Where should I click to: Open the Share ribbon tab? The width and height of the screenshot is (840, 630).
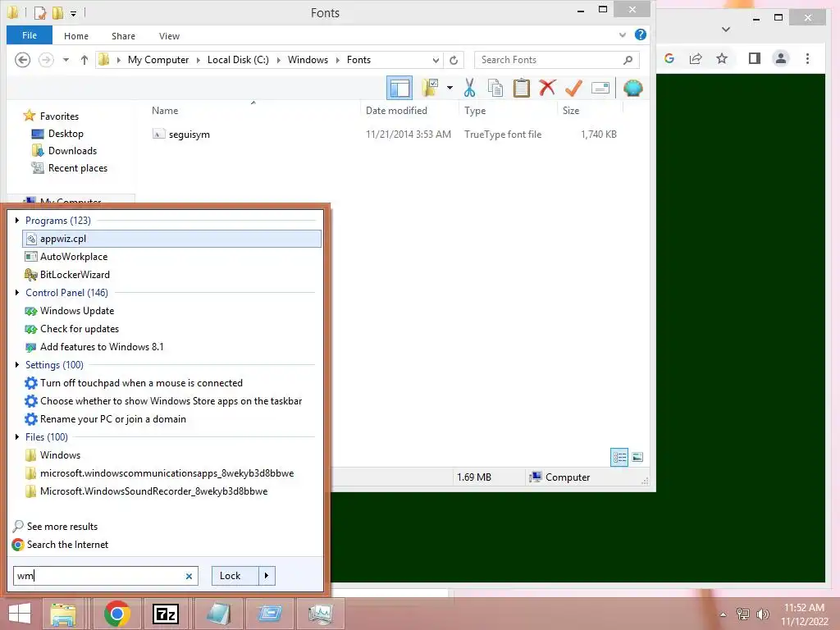point(123,36)
